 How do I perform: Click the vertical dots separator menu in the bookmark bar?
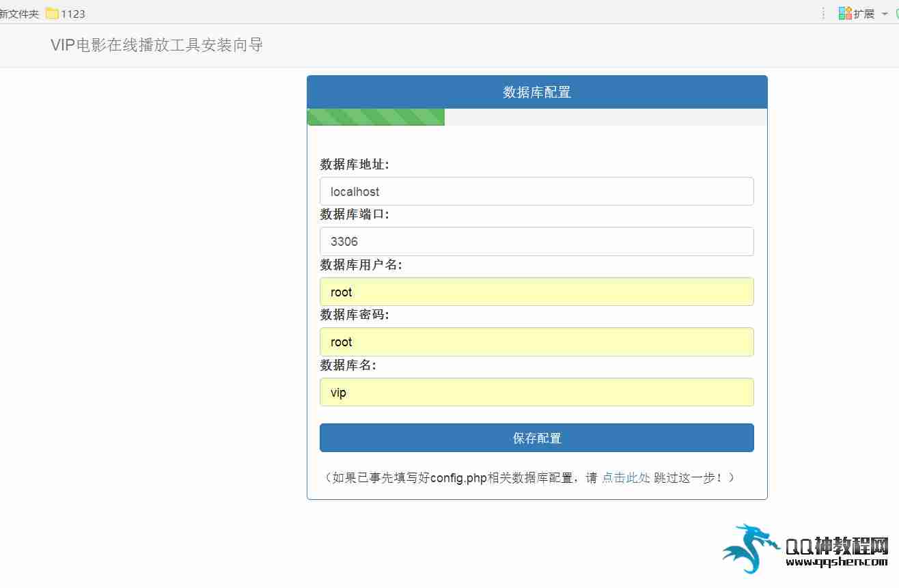[x=823, y=13]
